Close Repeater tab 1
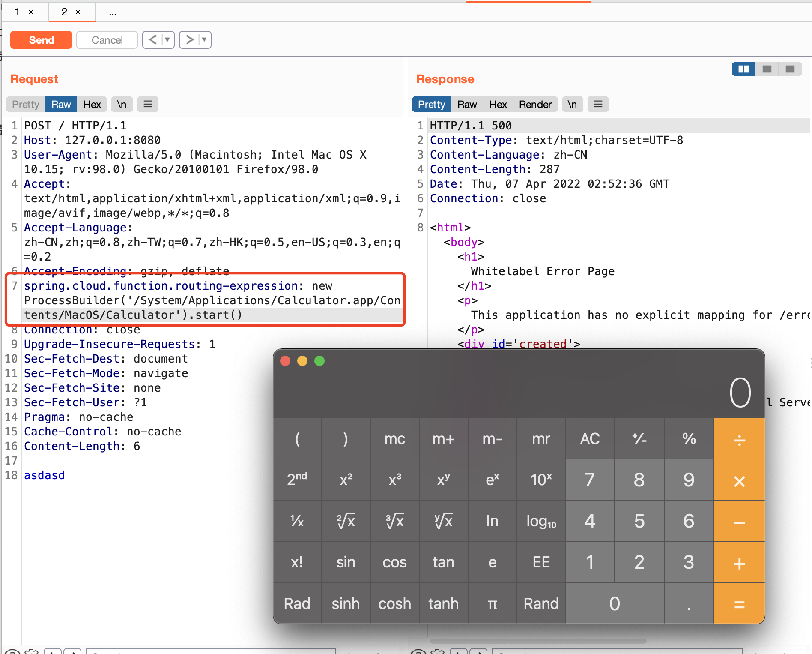The image size is (812, 654). [x=31, y=12]
